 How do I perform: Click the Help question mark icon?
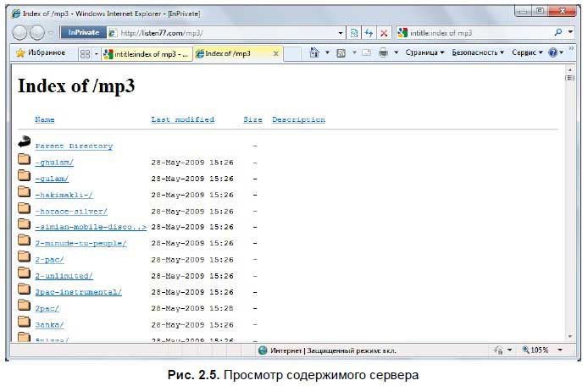pos(552,52)
